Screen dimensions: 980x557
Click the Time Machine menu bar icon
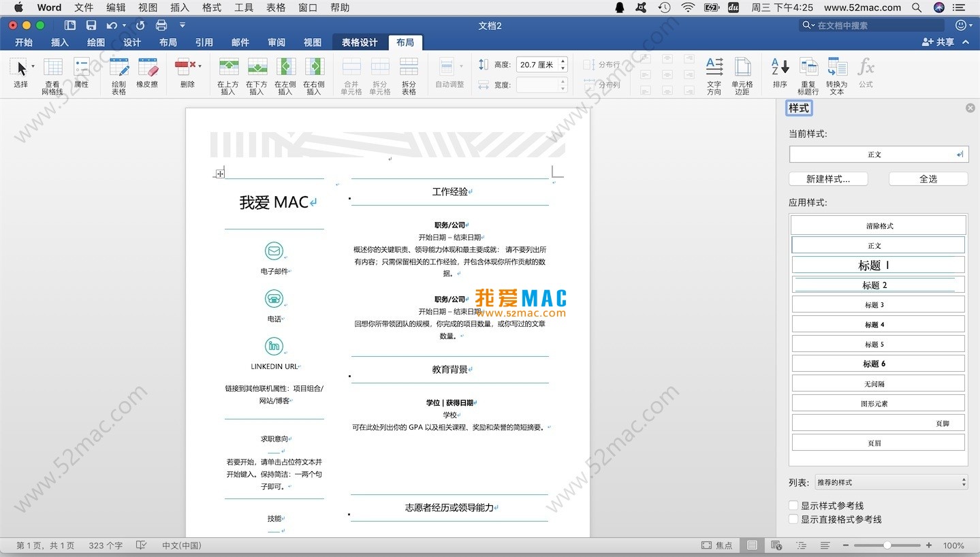664,7
